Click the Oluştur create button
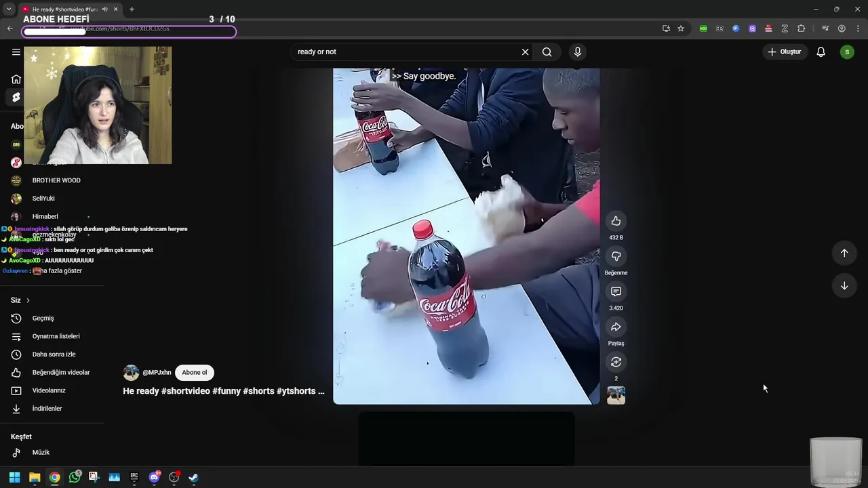The width and height of the screenshot is (868, 488). pyautogui.click(x=785, y=52)
